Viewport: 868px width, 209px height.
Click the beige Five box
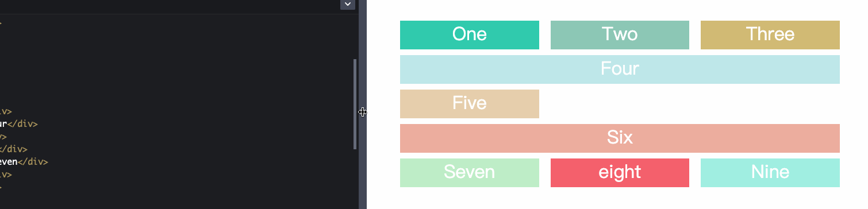469,104
